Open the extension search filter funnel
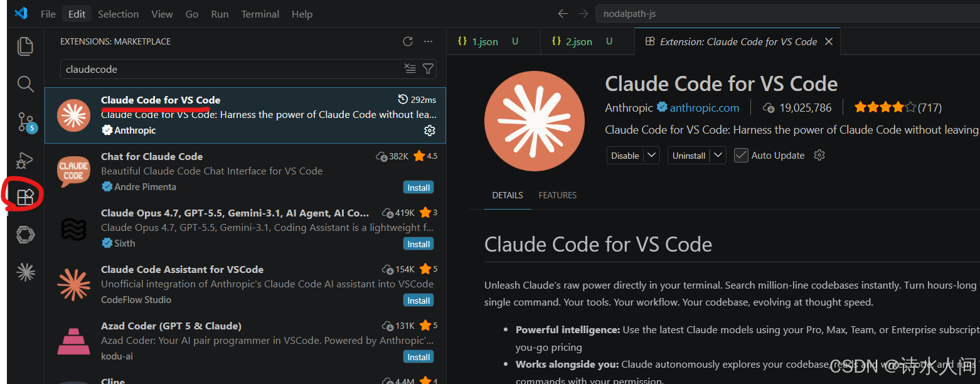 tap(428, 69)
